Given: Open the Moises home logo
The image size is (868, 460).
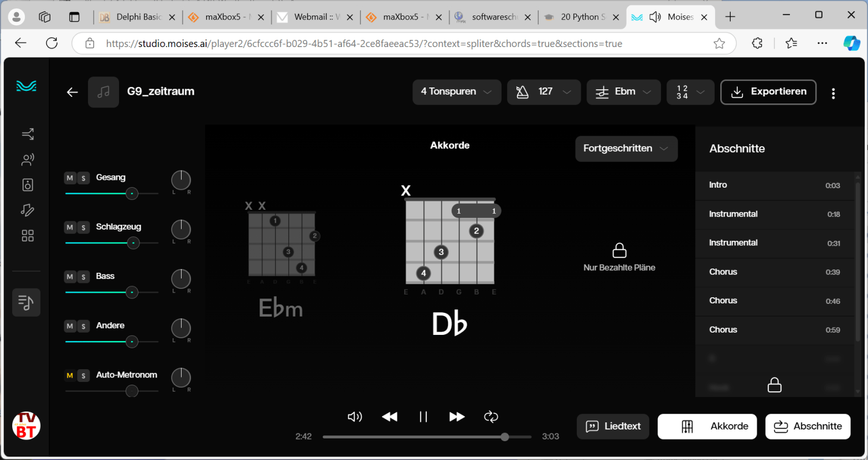Looking at the screenshot, I should point(26,86).
